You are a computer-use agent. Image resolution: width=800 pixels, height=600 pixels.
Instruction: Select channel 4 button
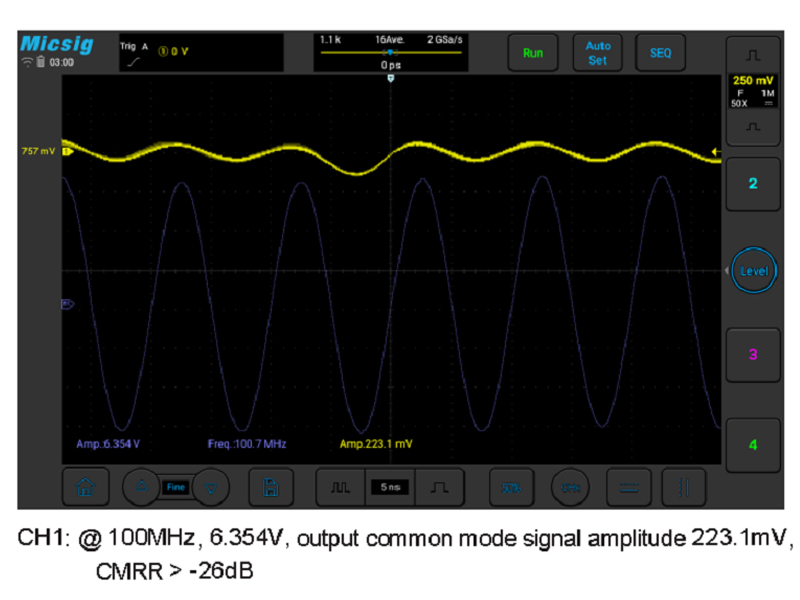[x=752, y=442]
